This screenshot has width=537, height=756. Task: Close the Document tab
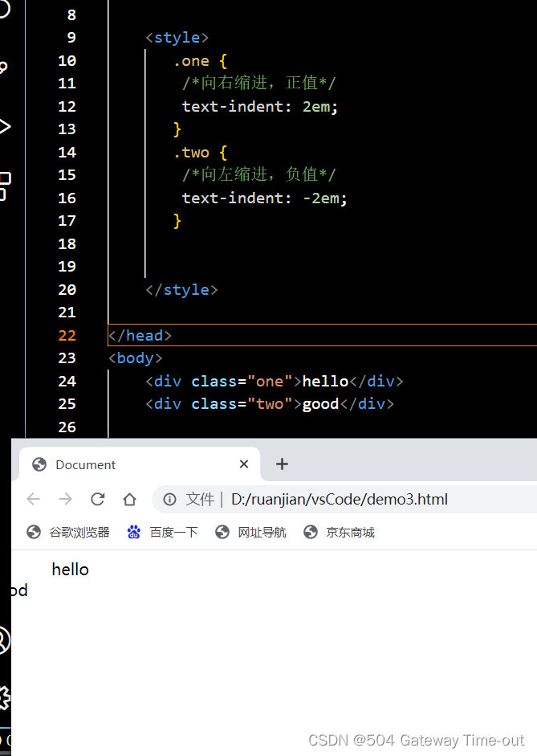[244, 464]
